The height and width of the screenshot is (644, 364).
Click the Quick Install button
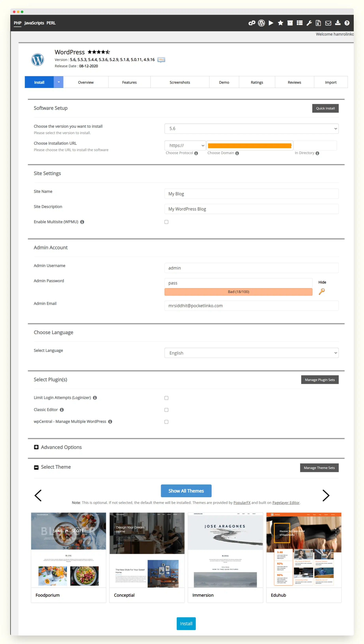(325, 108)
